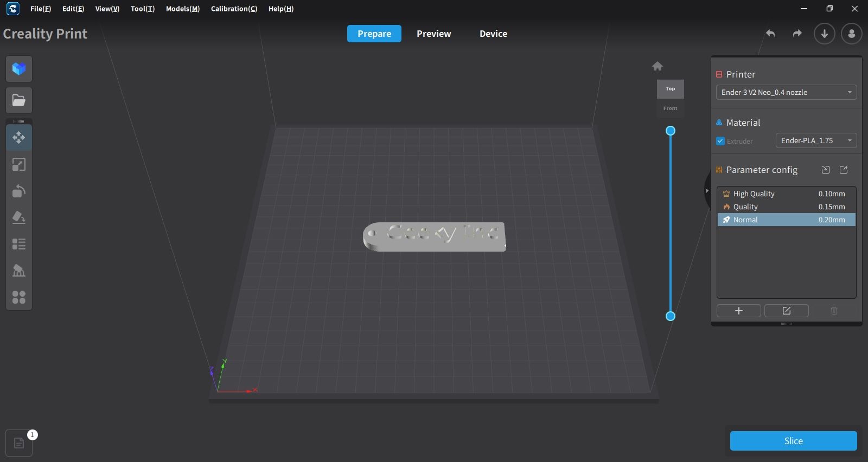Select the Scale tool
The width and height of the screenshot is (868, 462).
[x=19, y=164]
